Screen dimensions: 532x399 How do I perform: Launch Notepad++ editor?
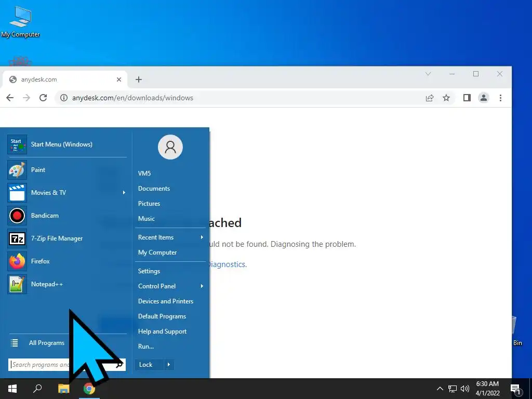(67, 284)
